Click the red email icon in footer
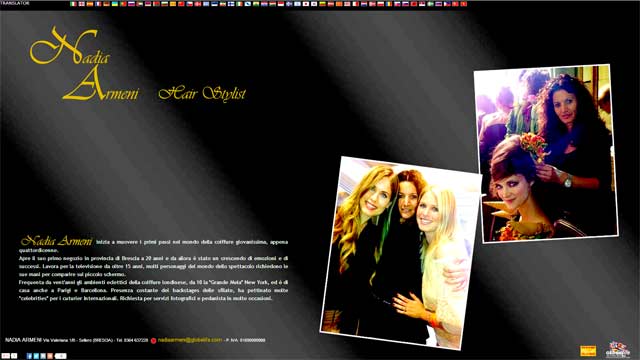The height and width of the screenshot is (360, 640). point(153,340)
